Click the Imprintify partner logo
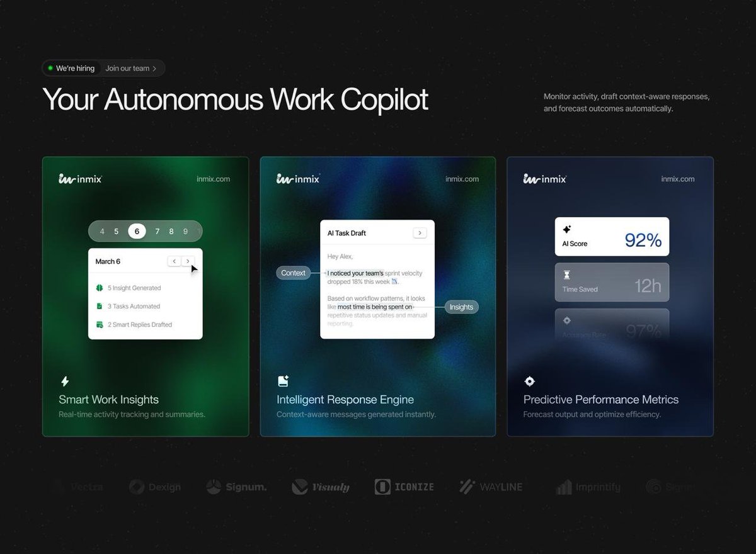The height and width of the screenshot is (554, 756). (x=589, y=487)
